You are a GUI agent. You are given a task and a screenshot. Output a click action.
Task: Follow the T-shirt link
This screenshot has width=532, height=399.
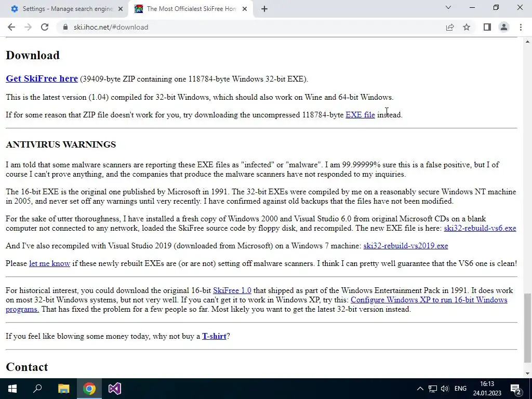tap(214, 336)
